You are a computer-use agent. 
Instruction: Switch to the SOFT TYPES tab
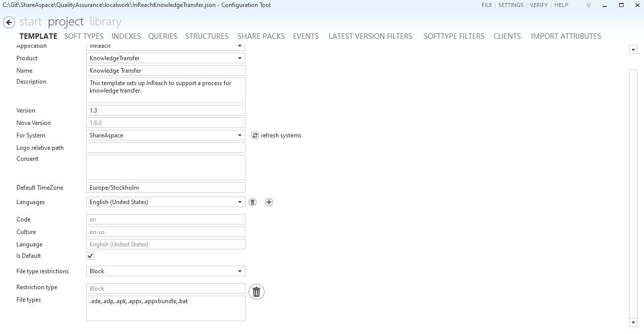85,36
